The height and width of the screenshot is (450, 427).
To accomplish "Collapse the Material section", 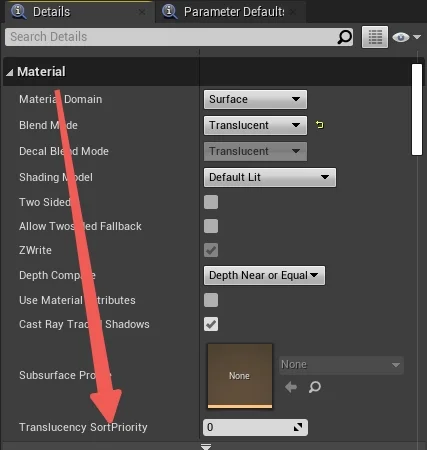I will (10, 72).
